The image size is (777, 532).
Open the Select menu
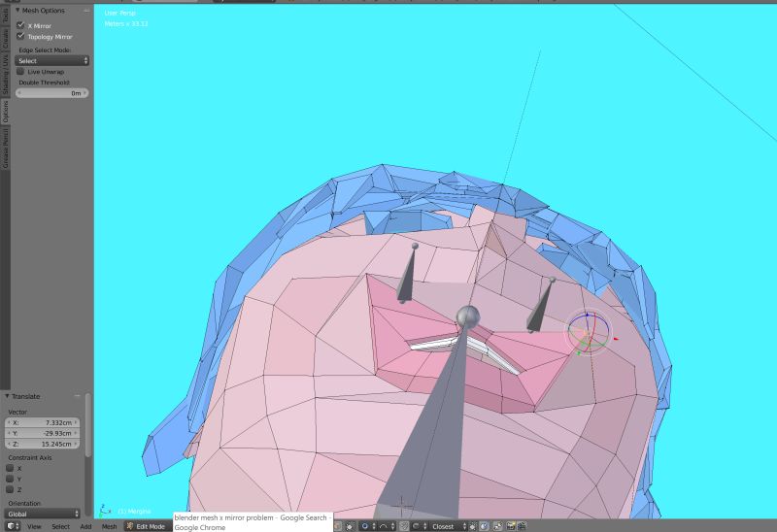(61, 526)
